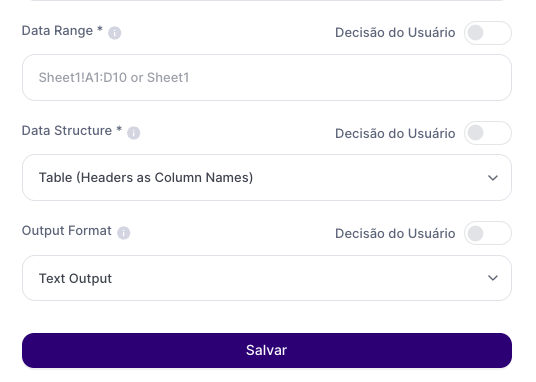Click the chevron arrow in Output Format selector
Image resolution: width=536 pixels, height=382 pixels.
coord(493,278)
